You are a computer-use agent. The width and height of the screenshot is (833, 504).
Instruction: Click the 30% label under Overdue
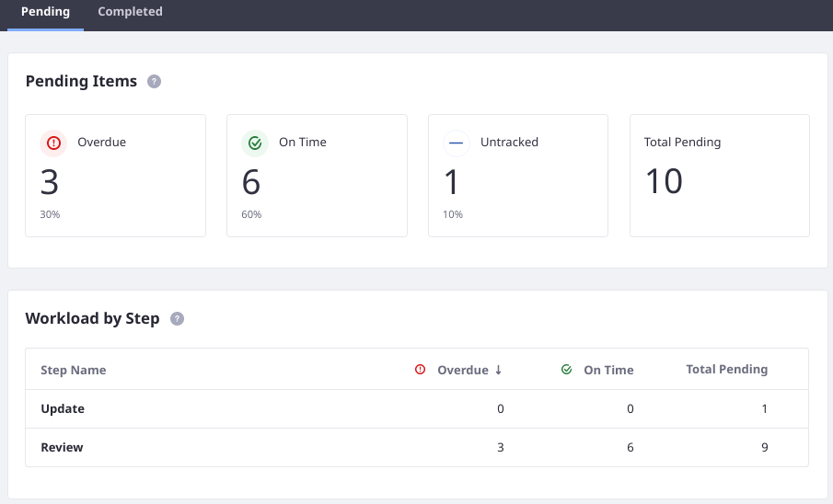pyautogui.click(x=50, y=214)
